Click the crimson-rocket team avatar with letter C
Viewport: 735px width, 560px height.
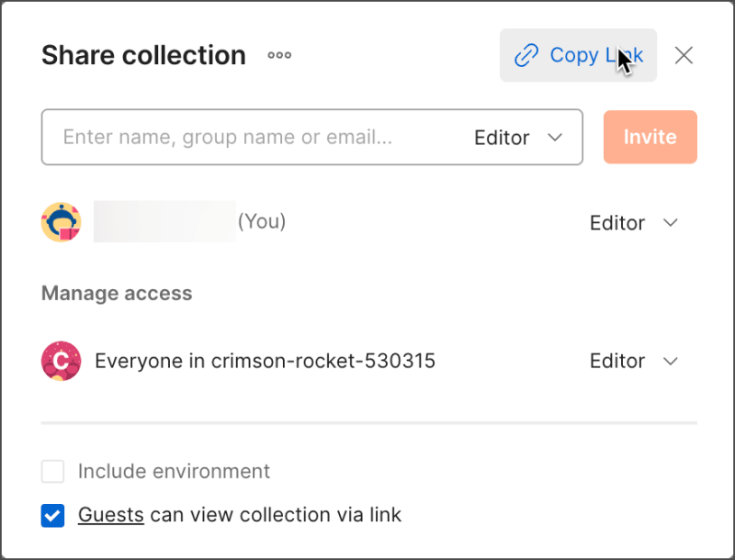pyautogui.click(x=61, y=361)
